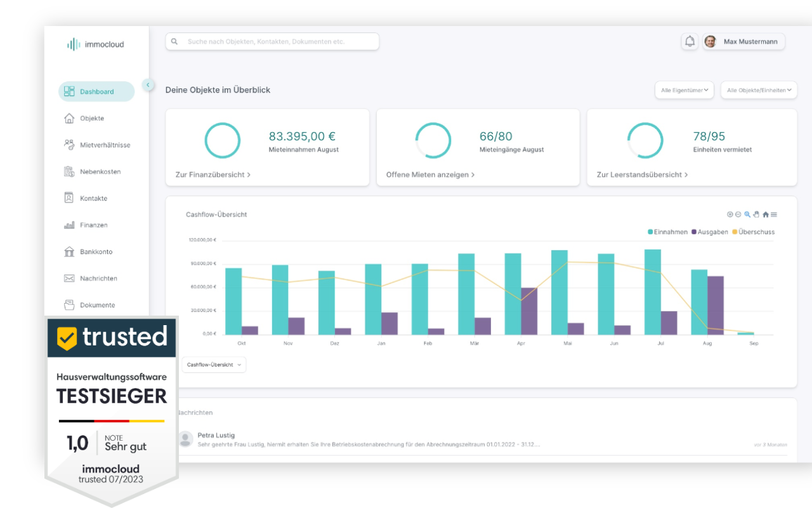
Task: Click the 83.395,00 € value
Action: pos(303,136)
